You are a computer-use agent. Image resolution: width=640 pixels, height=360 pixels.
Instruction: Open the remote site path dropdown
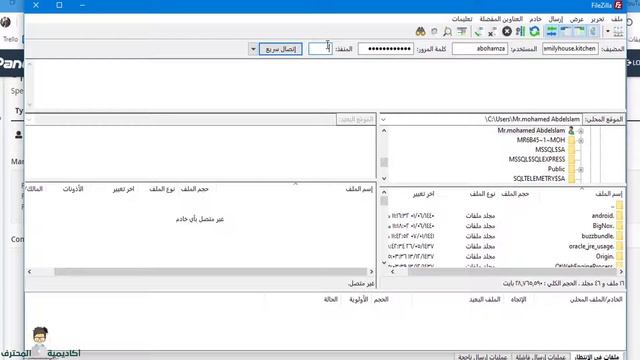[29, 120]
